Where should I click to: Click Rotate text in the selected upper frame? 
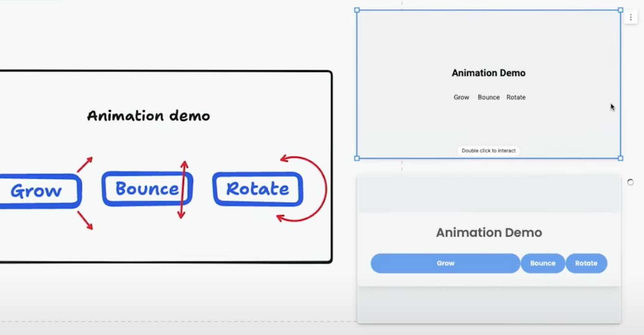516,97
